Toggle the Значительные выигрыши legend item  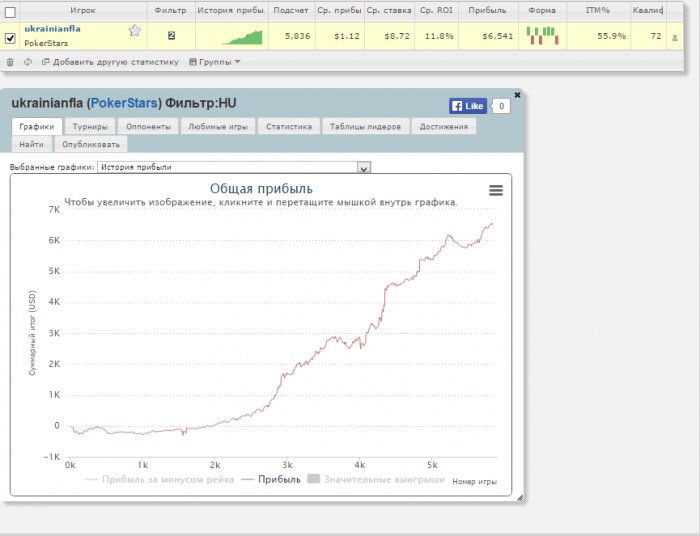pyautogui.click(x=376, y=480)
